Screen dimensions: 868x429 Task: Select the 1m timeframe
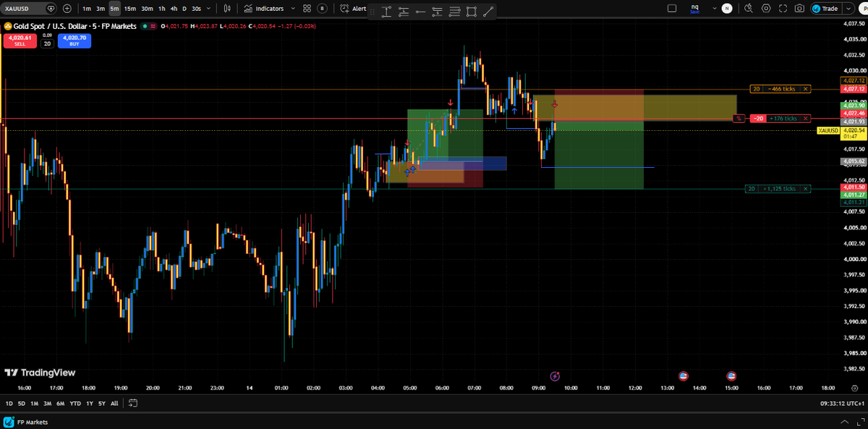point(87,9)
